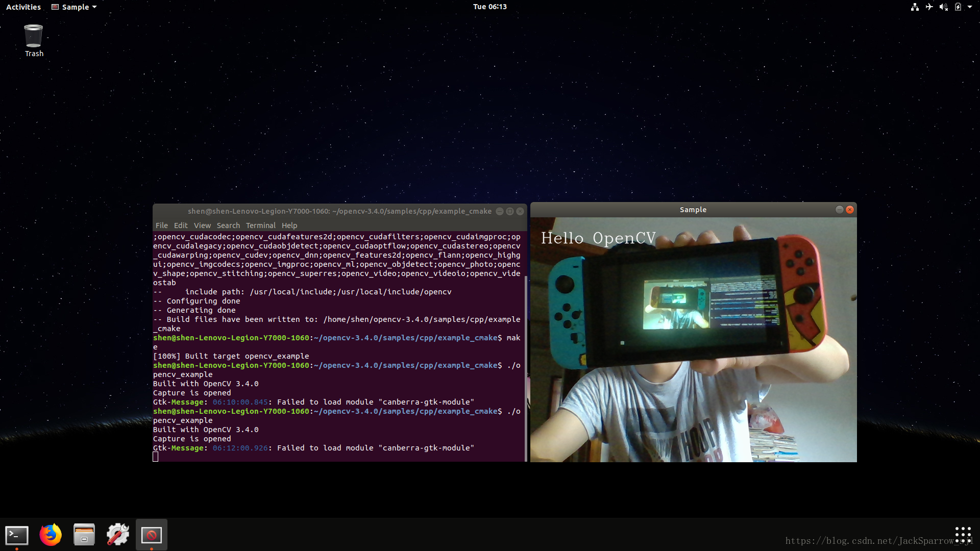The height and width of the screenshot is (551, 980).
Task: Click the terminal title bar text
Action: point(339,211)
